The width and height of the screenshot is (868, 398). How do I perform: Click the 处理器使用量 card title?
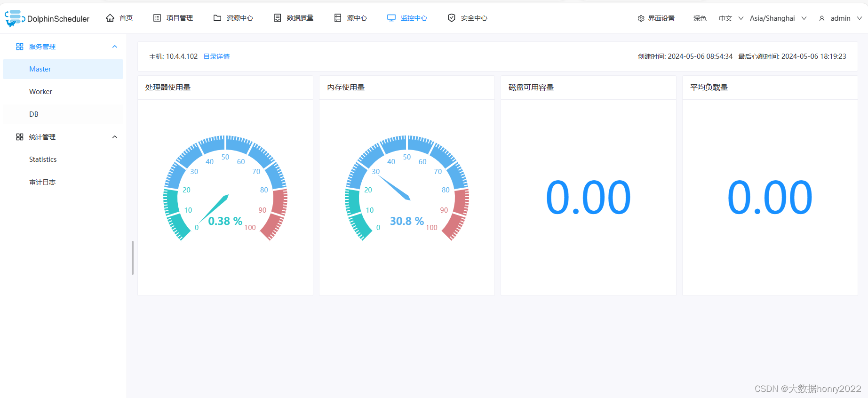pos(168,88)
